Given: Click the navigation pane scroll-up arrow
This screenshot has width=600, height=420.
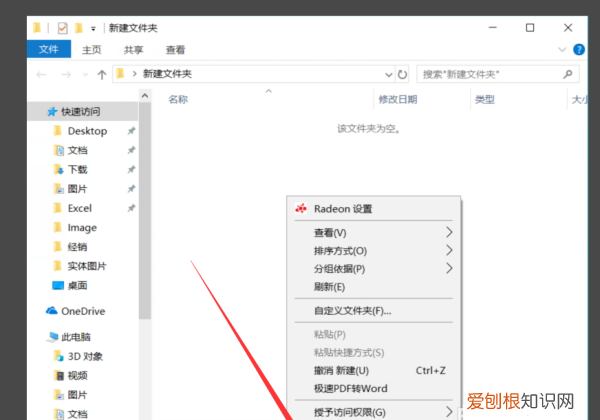Looking at the screenshot, I should (x=145, y=96).
